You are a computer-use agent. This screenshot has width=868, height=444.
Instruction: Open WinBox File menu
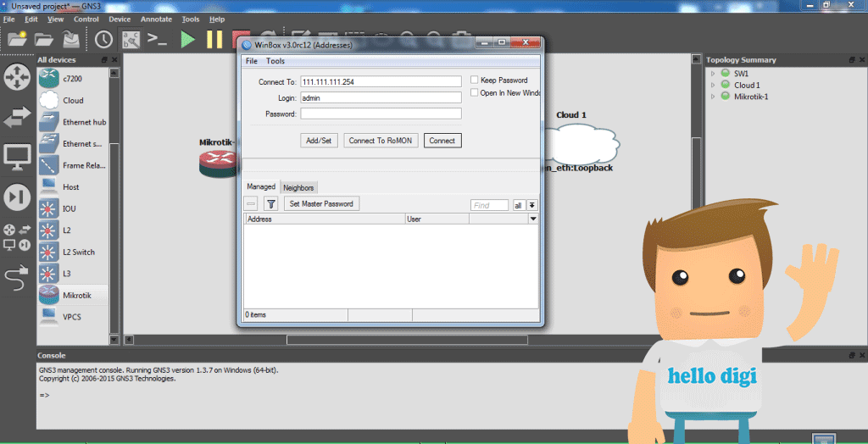[x=252, y=61]
